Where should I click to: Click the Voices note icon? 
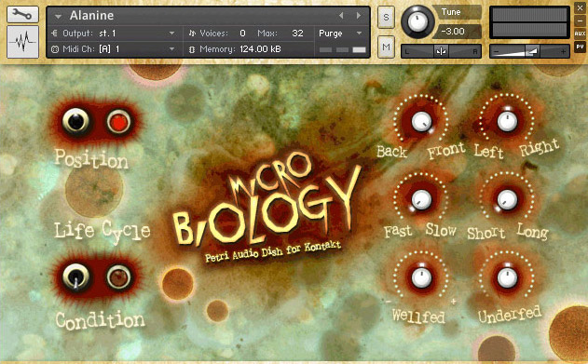point(192,34)
